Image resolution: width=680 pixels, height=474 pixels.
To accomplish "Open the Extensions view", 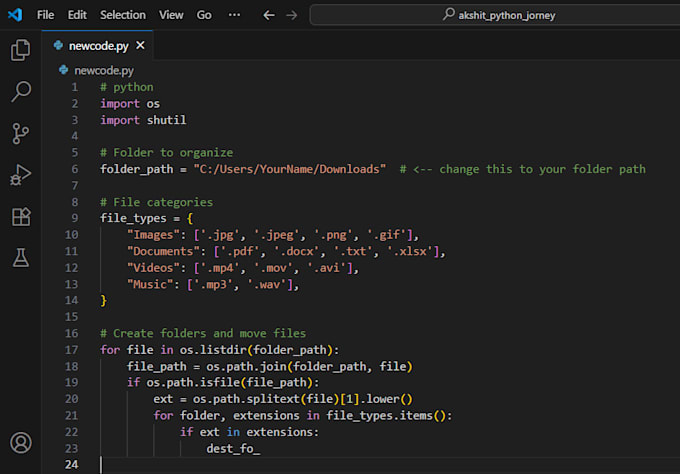I will pyautogui.click(x=20, y=216).
